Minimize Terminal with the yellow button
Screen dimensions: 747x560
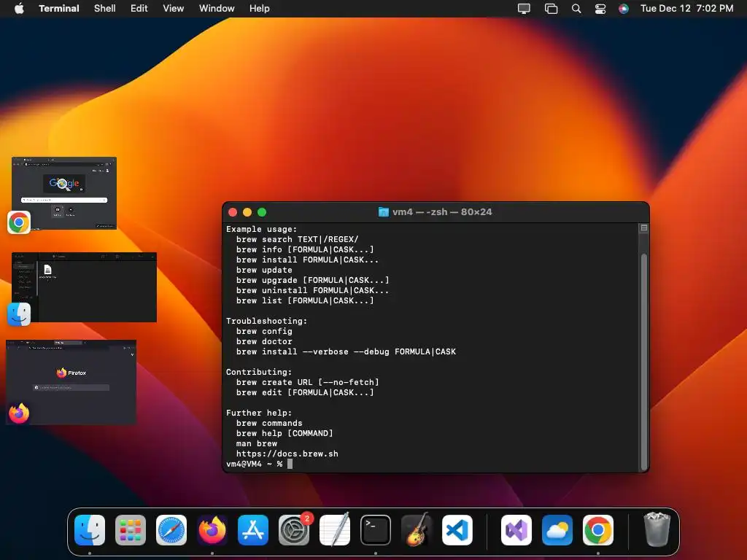coord(247,212)
